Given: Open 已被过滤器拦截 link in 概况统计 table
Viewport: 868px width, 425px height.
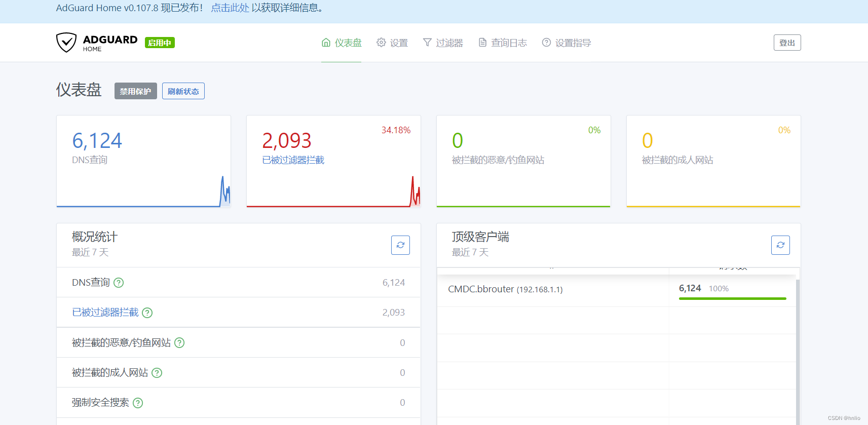Looking at the screenshot, I should [x=105, y=313].
